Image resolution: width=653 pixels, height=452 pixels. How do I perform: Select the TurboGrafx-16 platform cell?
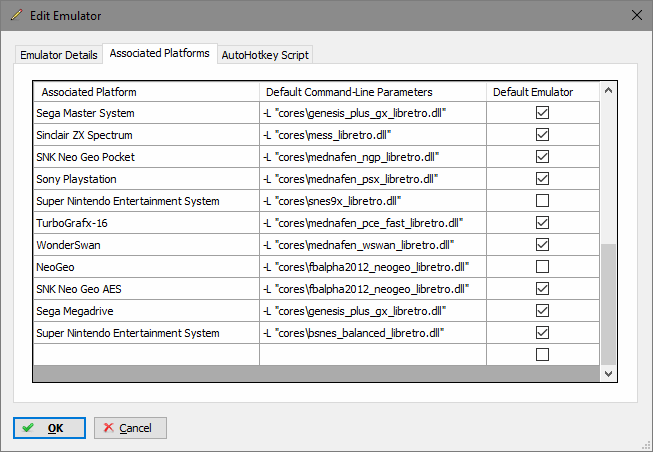click(146, 223)
